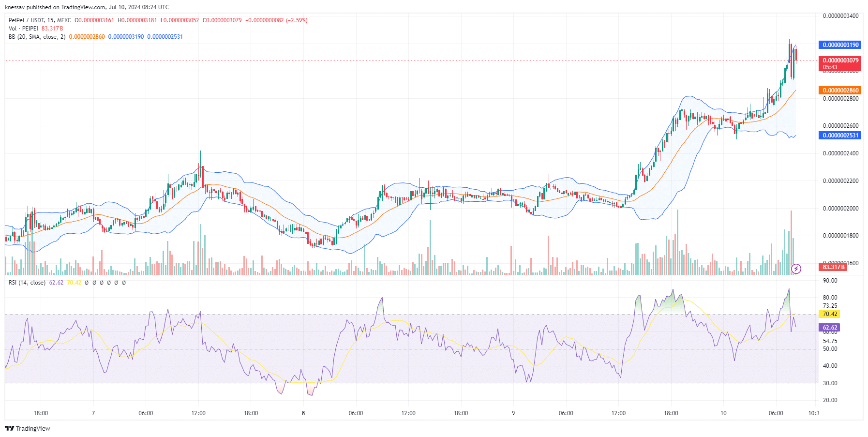Click the 80.00 RSI axis label

pyautogui.click(x=830, y=298)
